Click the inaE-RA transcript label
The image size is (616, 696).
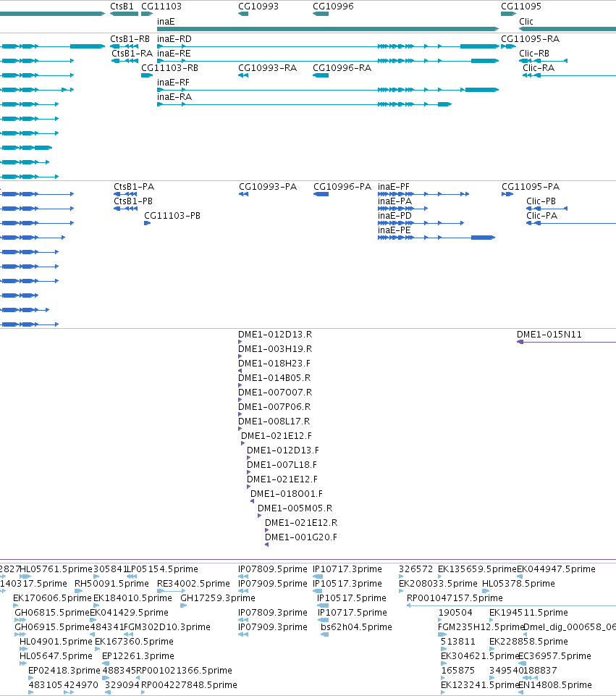pos(174,97)
